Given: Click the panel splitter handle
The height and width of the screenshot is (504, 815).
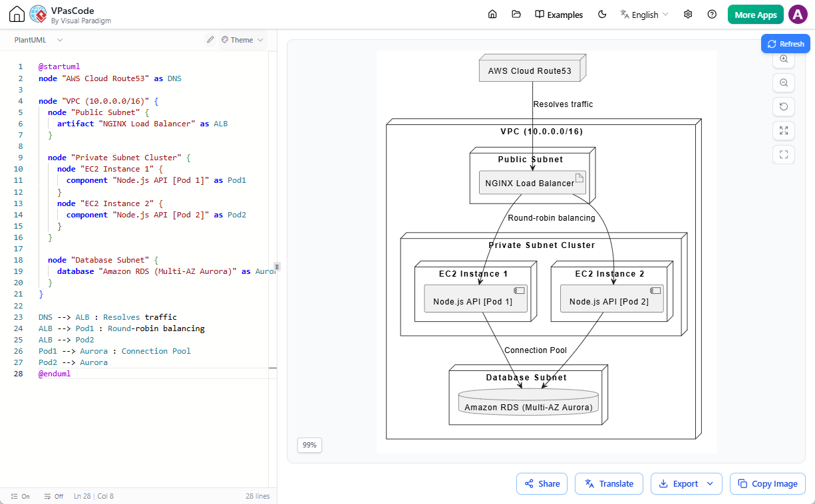Looking at the screenshot, I should click(277, 267).
